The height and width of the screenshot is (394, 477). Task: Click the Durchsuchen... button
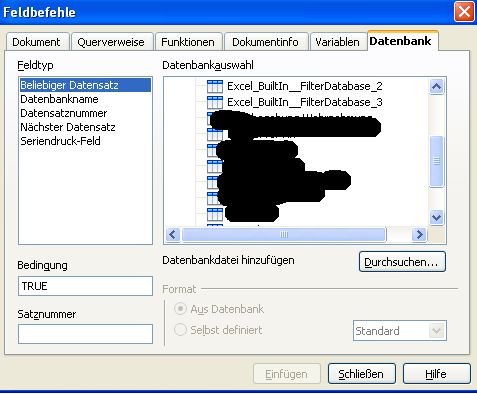402,262
